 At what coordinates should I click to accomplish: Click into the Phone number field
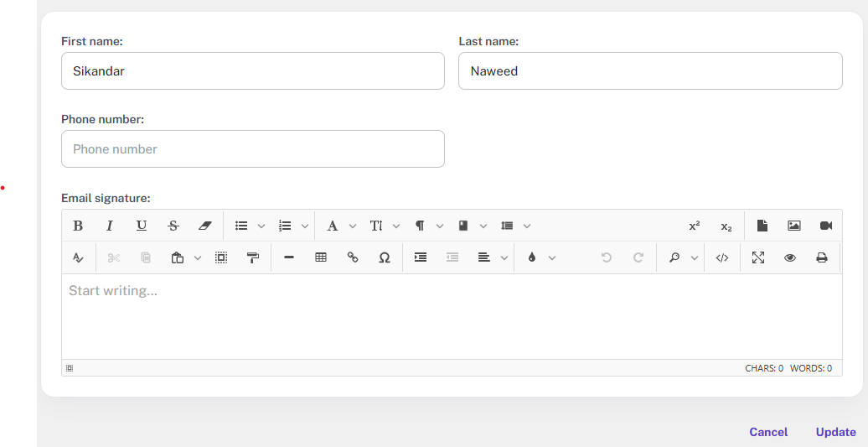coord(252,148)
